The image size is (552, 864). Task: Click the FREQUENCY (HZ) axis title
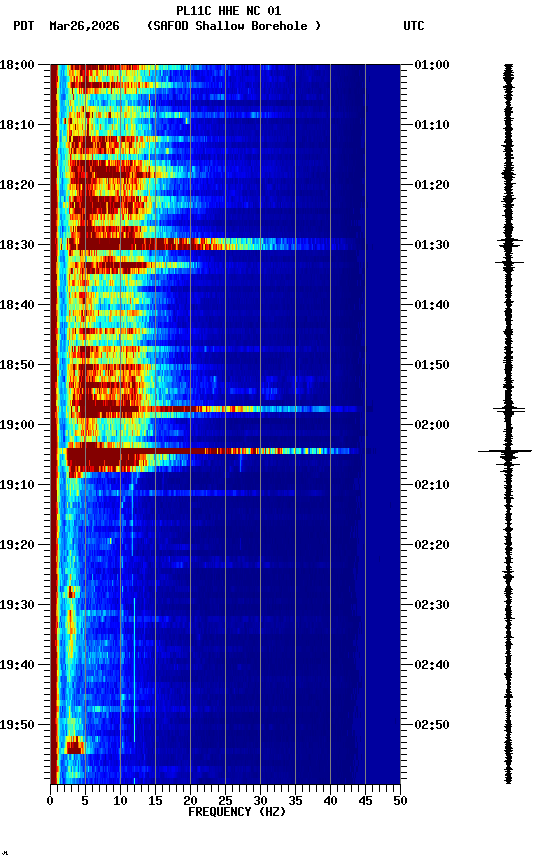(237, 812)
